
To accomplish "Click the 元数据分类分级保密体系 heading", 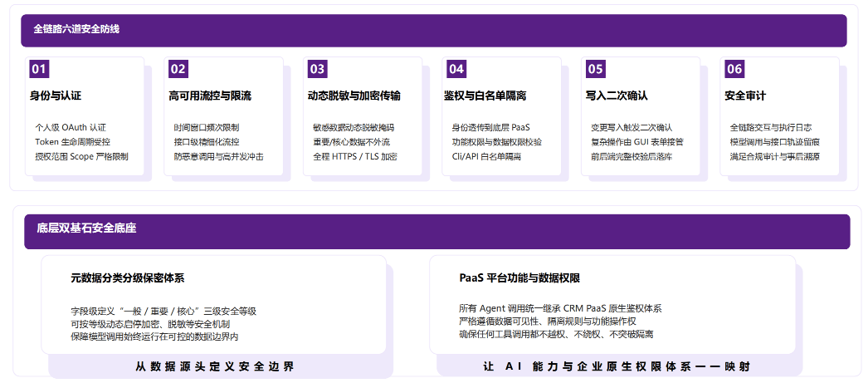I will [x=127, y=278].
